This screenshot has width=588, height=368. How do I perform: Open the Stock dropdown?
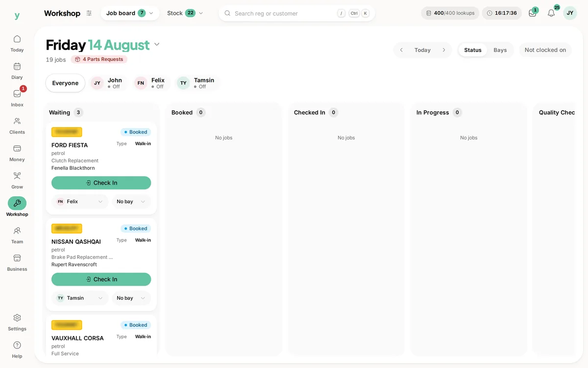(185, 13)
